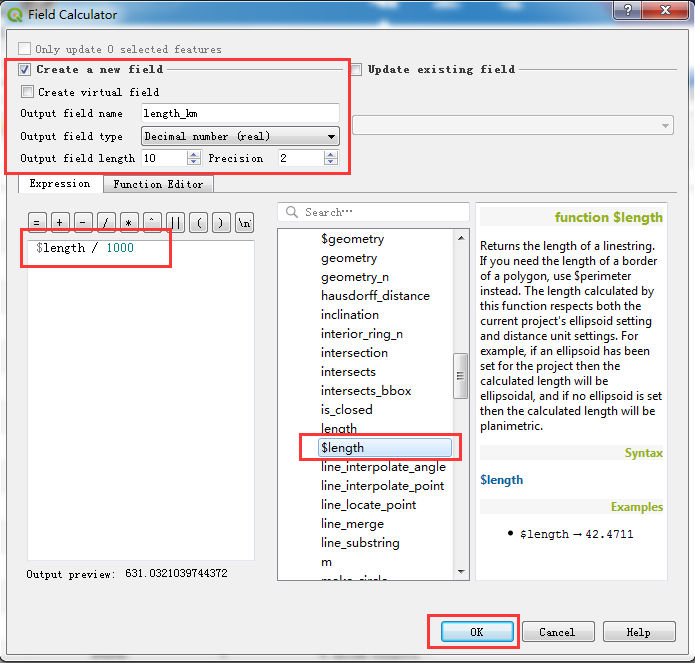The width and height of the screenshot is (695, 663).
Task: Decrease the Precision value
Action: pyautogui.click(x=331, y=161)
